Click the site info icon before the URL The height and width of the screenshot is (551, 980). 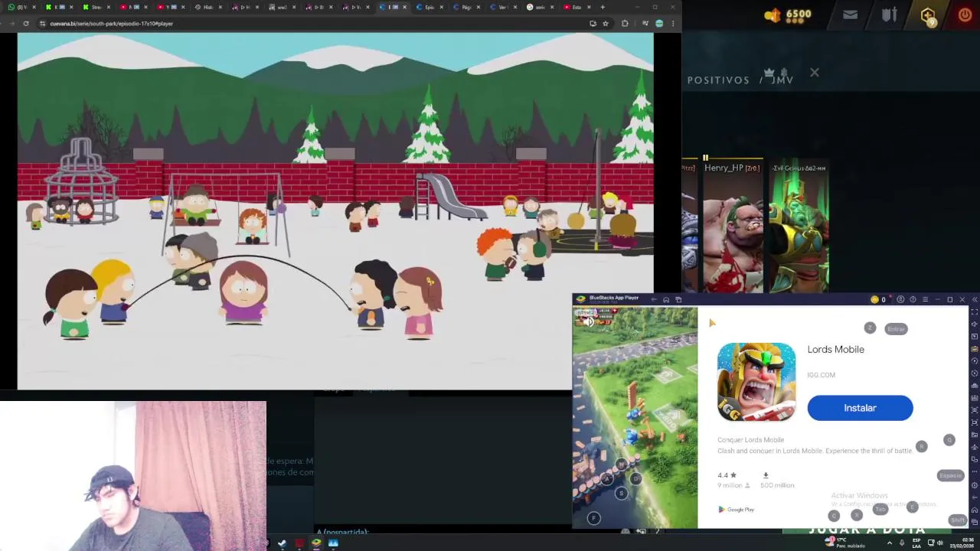click(42, 24)
